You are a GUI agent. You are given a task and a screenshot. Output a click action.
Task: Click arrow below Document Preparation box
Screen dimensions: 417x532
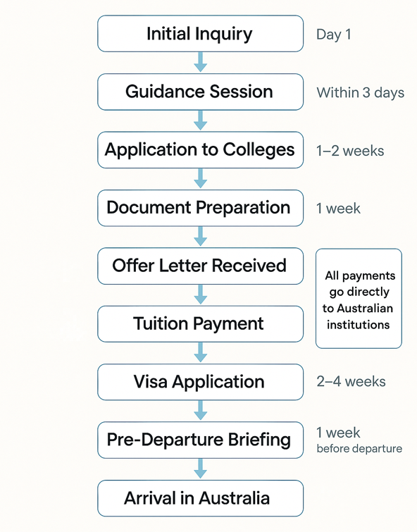[200, 237]
